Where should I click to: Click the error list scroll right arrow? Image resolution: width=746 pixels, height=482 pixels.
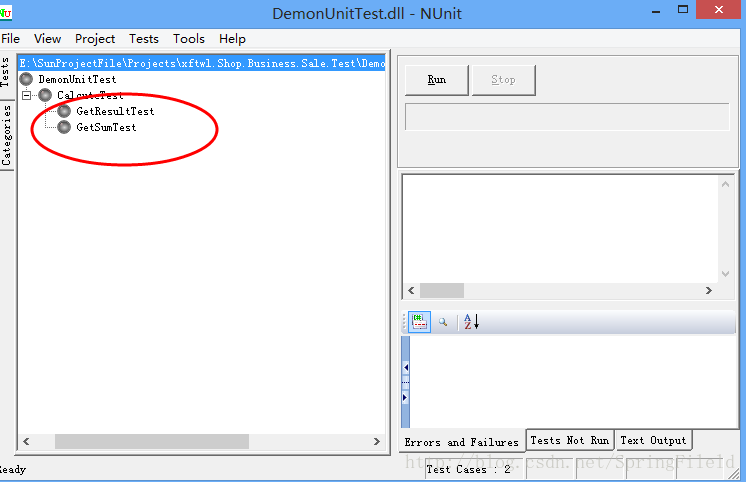click(x=708, y=290)
